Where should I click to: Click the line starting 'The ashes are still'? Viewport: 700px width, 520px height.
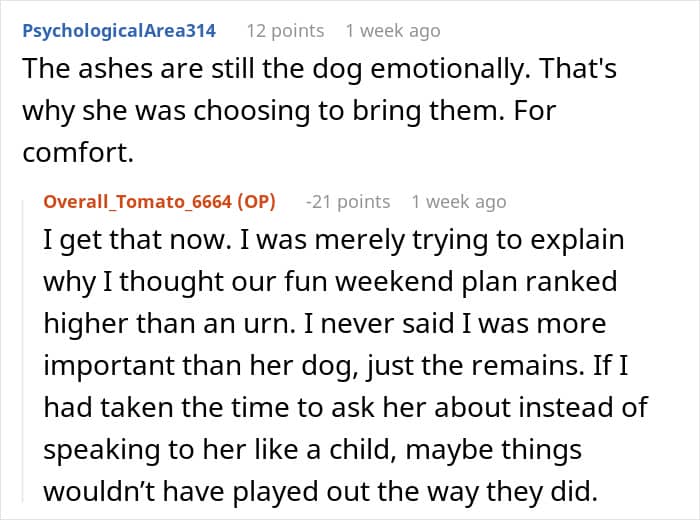point(320,69)
